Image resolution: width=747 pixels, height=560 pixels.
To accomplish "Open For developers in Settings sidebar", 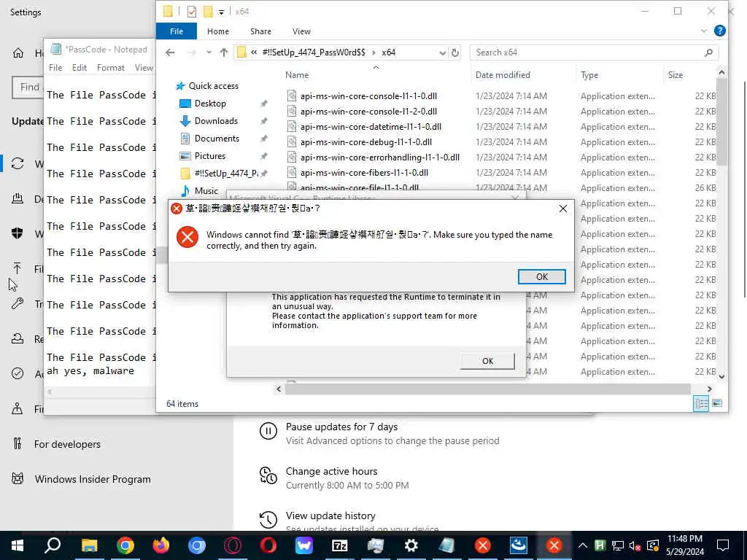I will pyautogui.click(x=67, y=444).
